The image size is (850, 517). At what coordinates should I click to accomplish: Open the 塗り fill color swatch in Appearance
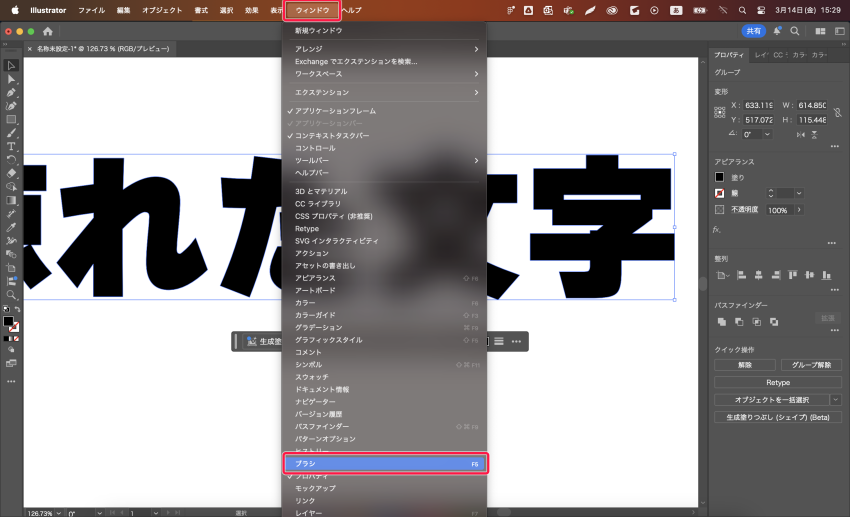pyautogui.click(x=719, y=177)
